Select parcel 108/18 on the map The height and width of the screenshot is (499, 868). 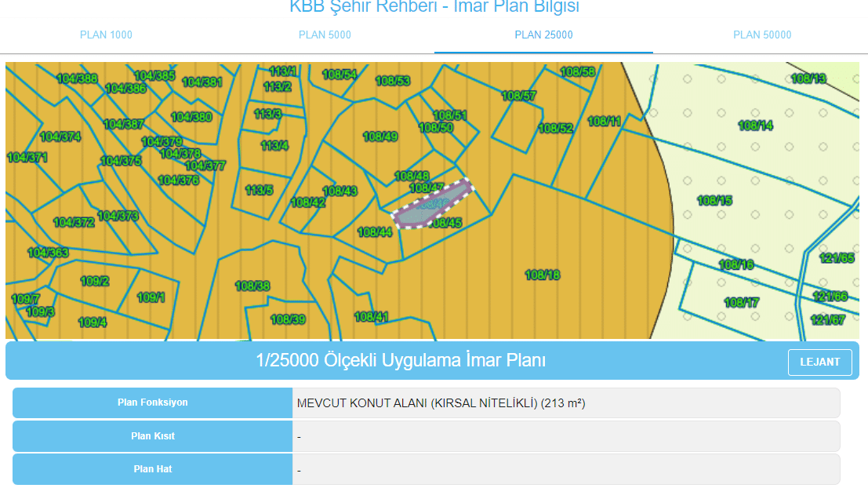click(x=543, y=275)
